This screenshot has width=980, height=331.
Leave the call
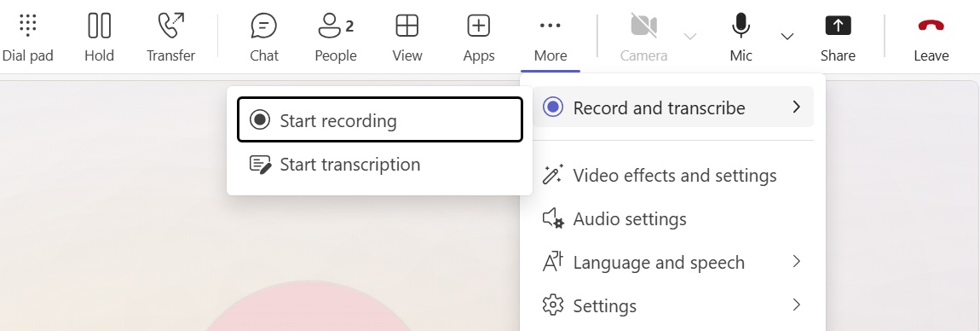(931, 38)
